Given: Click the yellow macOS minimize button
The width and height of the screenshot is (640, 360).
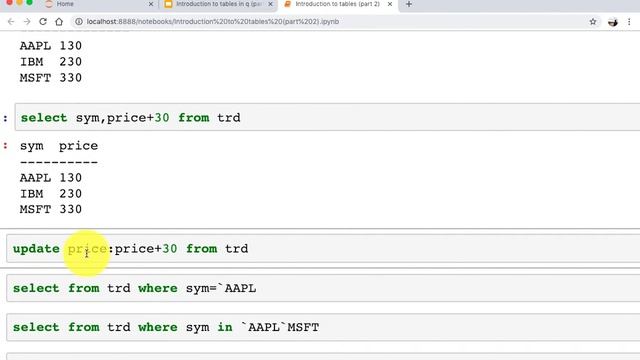Looking at the screenshot, I should pyautogui.click(x=19, y=2).
